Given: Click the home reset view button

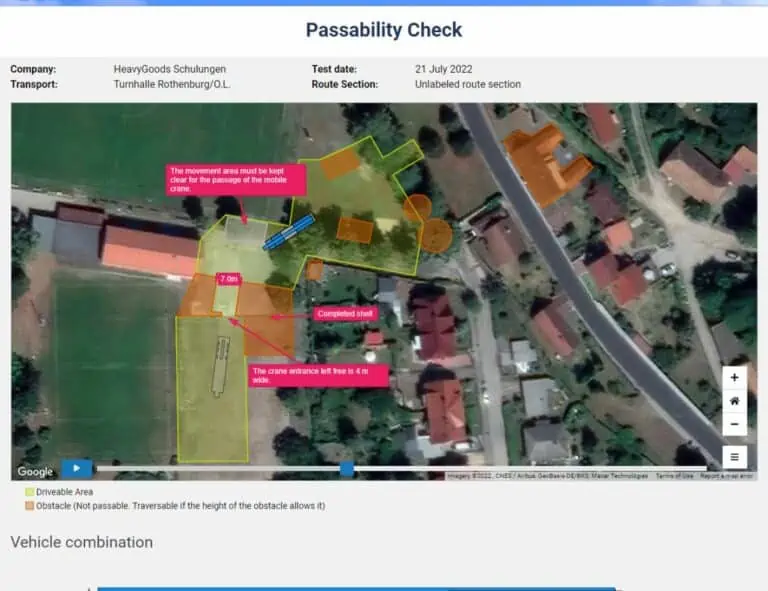Looking at the screenshot, I should (734, 401).
